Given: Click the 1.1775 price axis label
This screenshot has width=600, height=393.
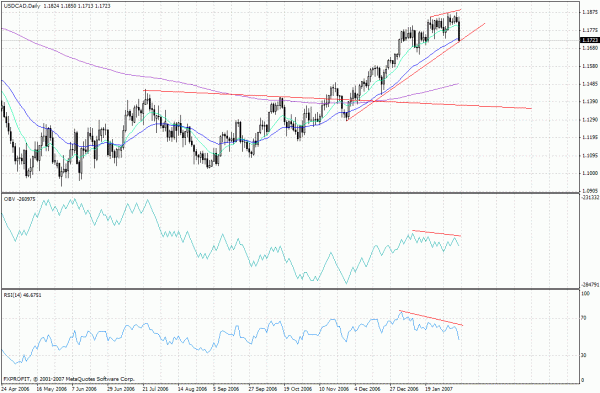Looking at the screenshot, I should click(590, 30).
